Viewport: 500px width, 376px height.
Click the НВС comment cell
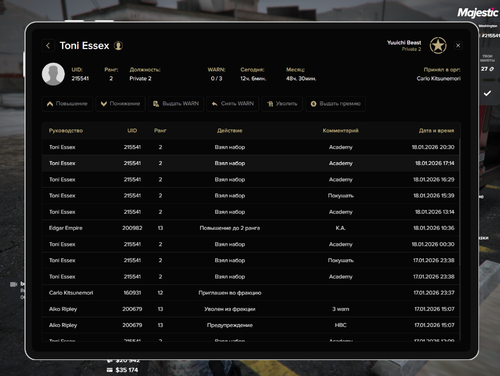tap(341, 325)
